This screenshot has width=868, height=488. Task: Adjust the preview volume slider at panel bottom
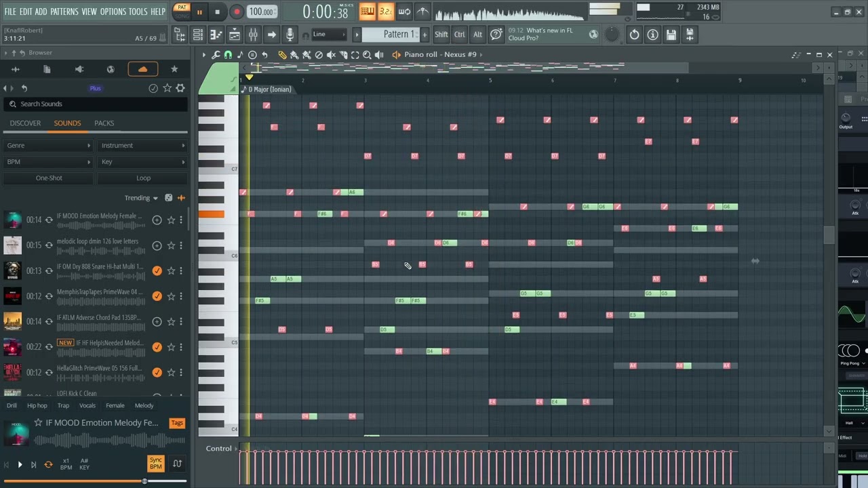95,481
